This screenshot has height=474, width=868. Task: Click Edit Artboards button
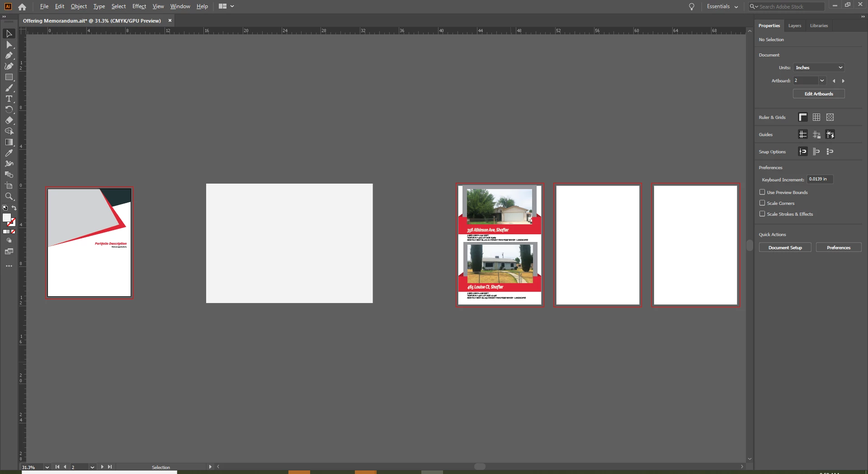click(819, 94)
